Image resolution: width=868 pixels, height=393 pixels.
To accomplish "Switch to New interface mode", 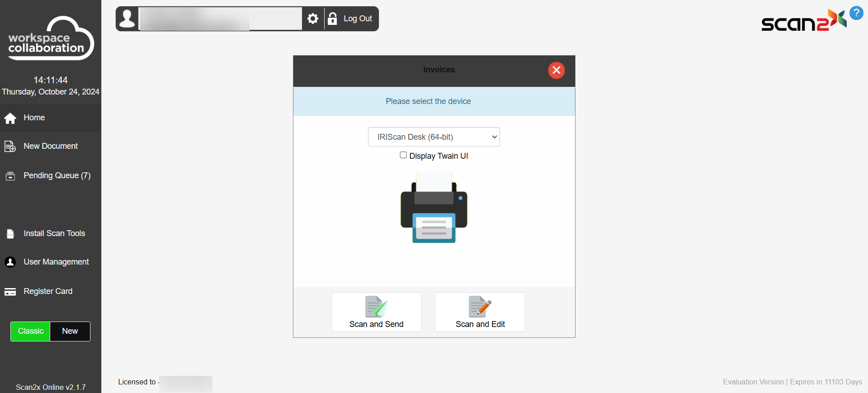I will 70,331.
